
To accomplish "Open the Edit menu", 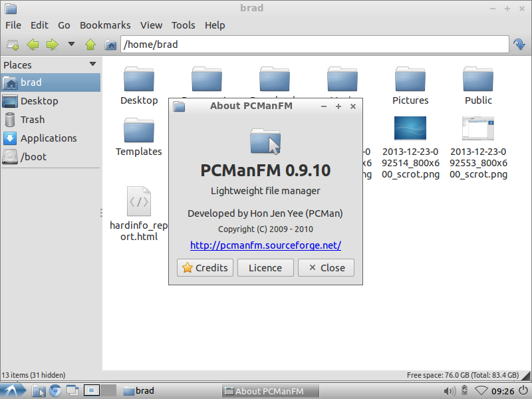I will pos(39,25).
